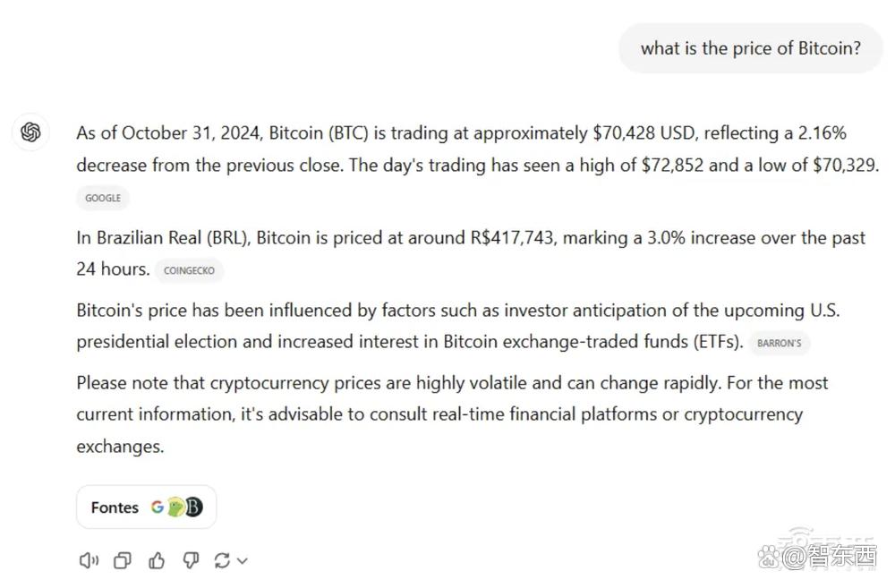This screenshot has height=588, width=895.
Task: Click the paragraph stating $70,428 USD price
Action: coord(478,149)
